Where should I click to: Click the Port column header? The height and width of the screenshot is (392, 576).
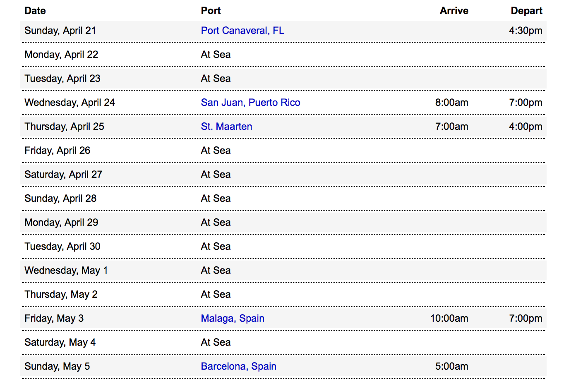tap(211, 11)
